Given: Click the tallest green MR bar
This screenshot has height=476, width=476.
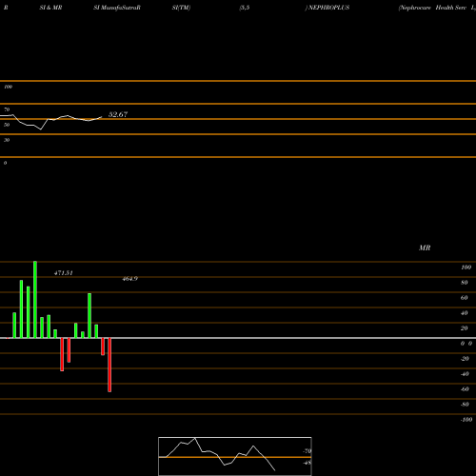Looking at the screenshot, I should pos(35,300).
